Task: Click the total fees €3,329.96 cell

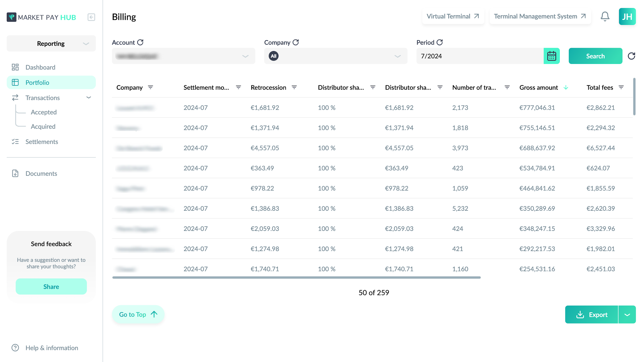Action: pyautogui.click(x=601, y=228)
